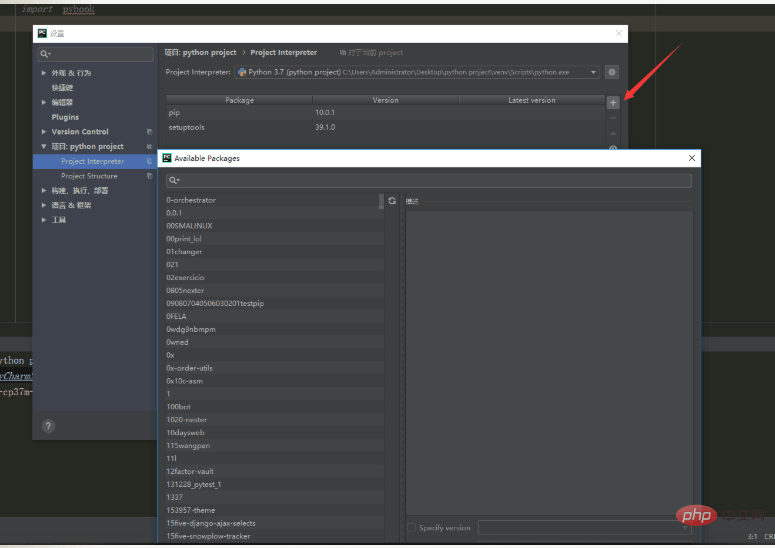The width and height of the screenshot is (775, 548).
Task: Click the PyCharm icon in Available Packages title
Action: point(167,158)
